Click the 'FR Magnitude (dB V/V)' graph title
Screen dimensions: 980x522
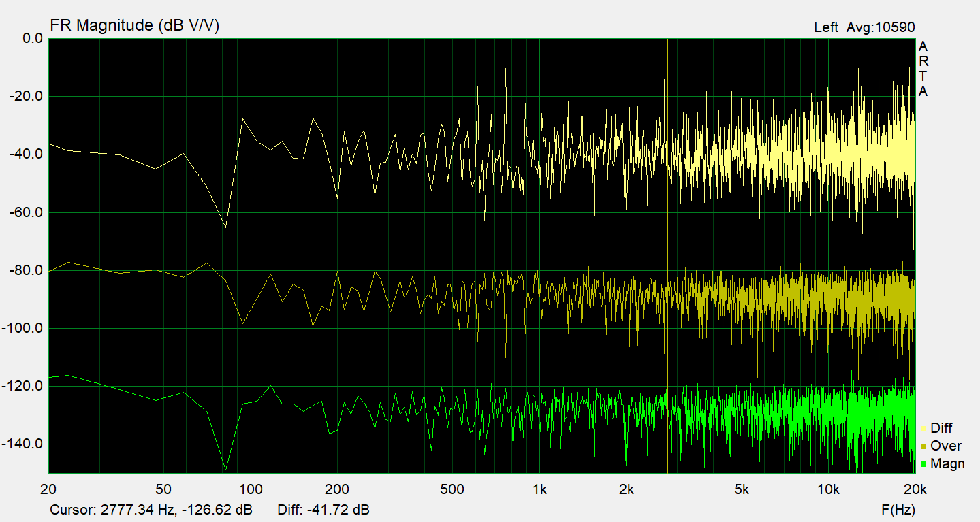[135, 26]
